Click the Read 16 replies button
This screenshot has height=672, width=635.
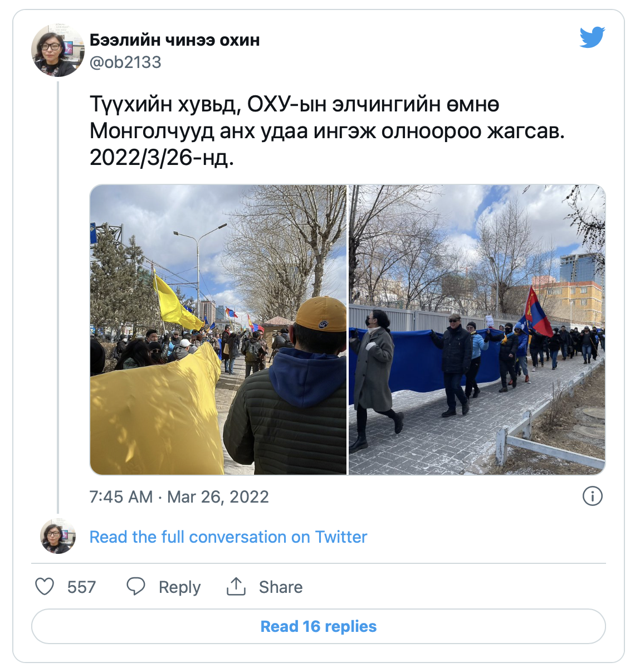click(319, 626)
